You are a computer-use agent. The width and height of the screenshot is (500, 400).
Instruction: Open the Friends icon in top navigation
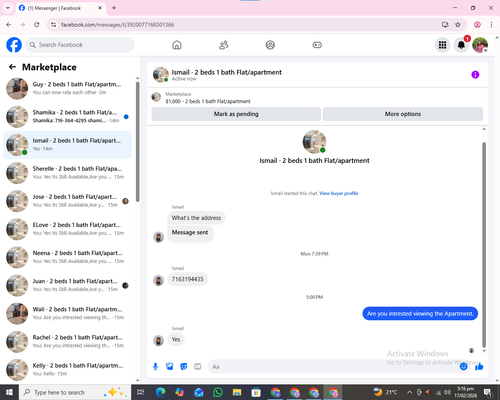pos(224,45)
